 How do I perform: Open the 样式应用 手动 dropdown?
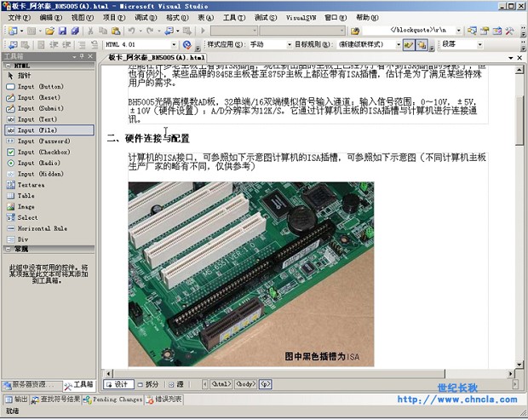(290, 44)
